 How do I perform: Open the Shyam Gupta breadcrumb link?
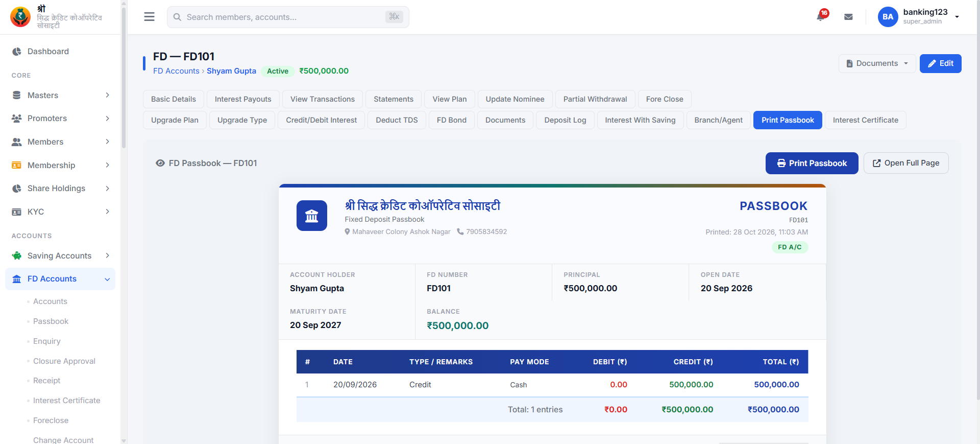tap(231, 71)
